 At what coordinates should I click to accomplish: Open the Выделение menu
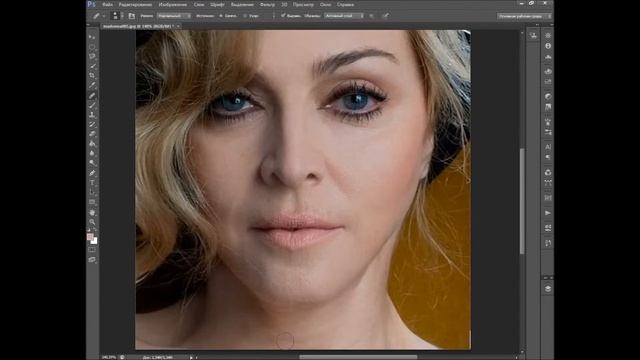click(x=242, y=4)
